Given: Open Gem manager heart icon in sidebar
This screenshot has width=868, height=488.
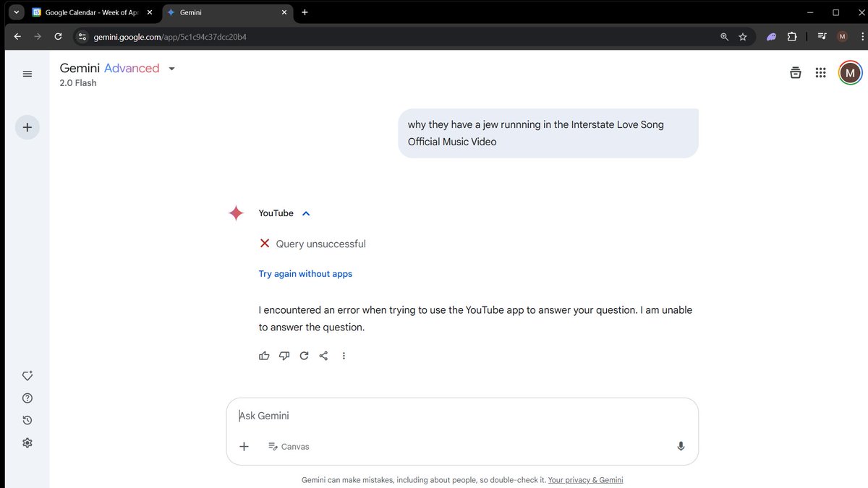Looking at the screenshot, I should [x=27, y=375].
